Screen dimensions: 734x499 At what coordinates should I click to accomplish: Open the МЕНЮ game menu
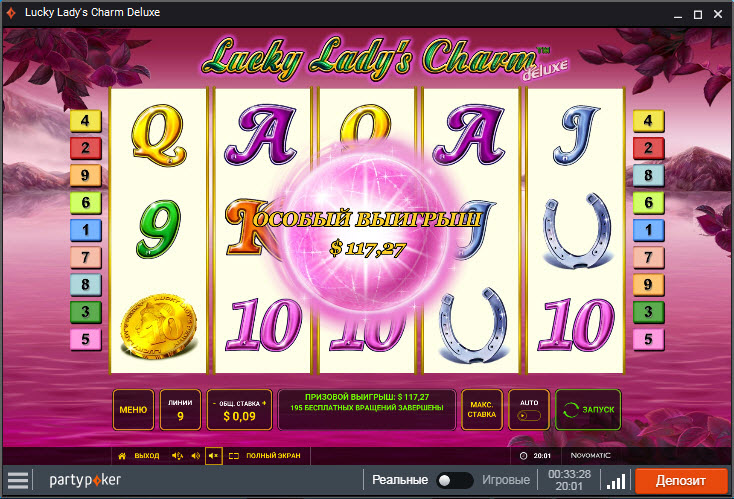click(133, 410)
